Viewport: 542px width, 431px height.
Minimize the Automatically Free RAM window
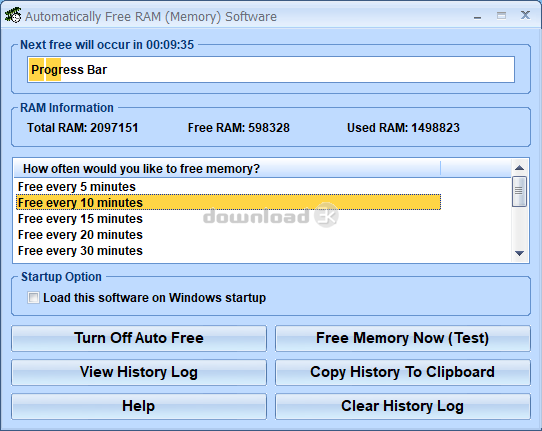[477, 17]
